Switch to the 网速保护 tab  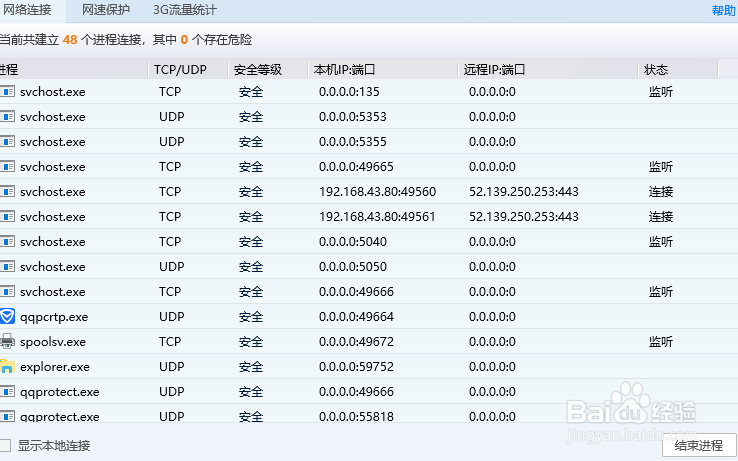click(106, 10)
